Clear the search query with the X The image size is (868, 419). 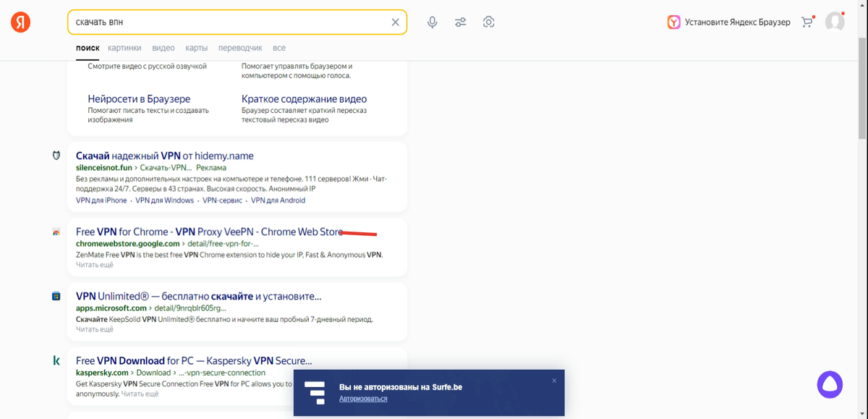pos(395,22)
